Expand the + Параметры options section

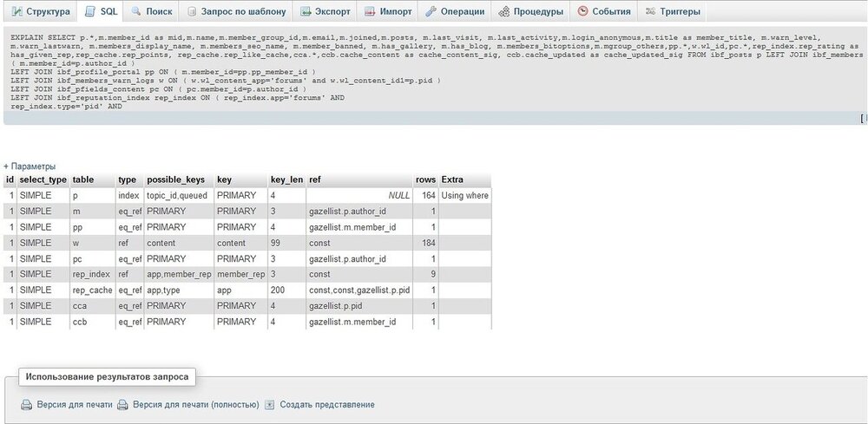[x=30, y=166]
